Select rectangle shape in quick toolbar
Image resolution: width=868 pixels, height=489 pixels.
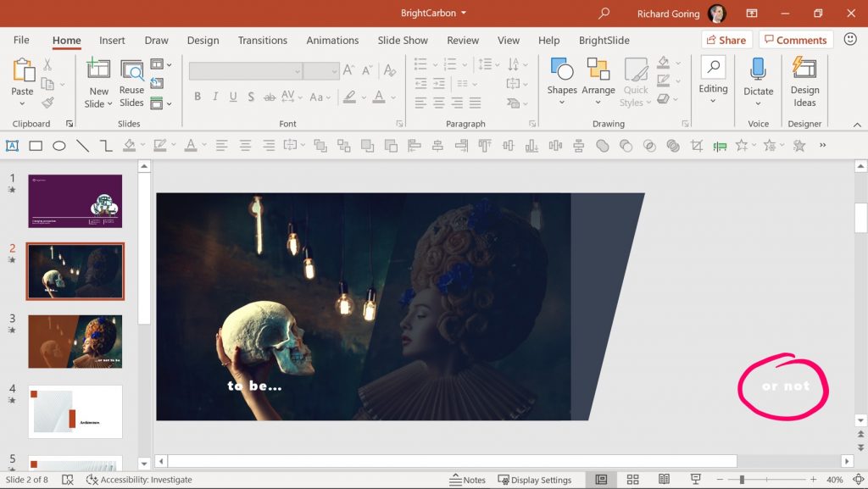[36, 146]
